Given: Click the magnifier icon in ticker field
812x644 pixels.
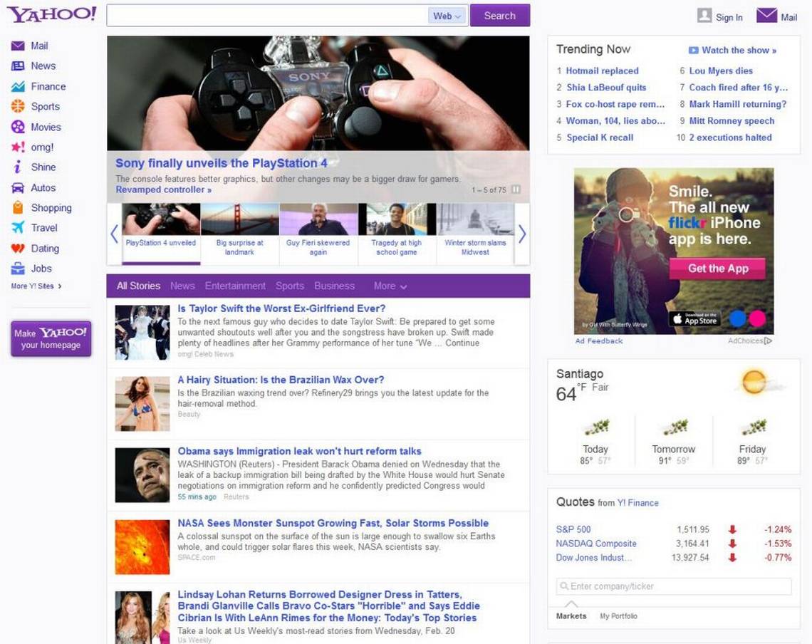Looking at the screenshot, I should coord(564,586).
